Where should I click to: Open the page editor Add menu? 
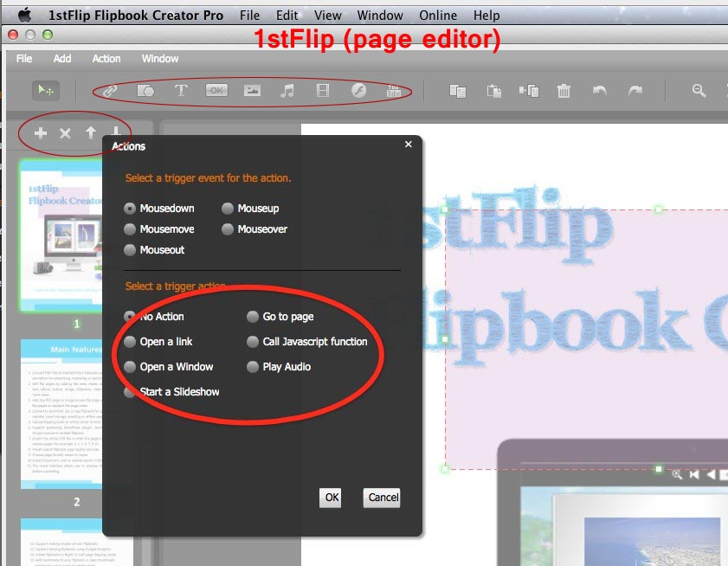pyautogui.click(x=62, y=59)
